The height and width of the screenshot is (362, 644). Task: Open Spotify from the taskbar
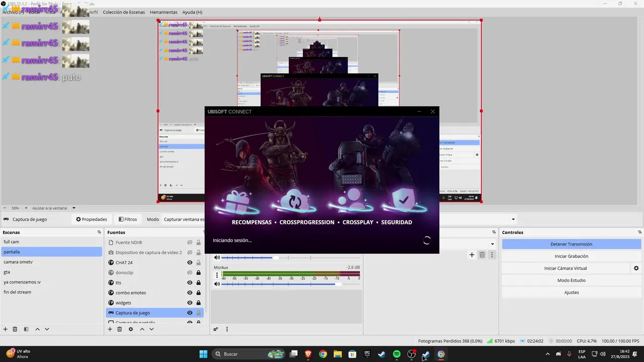coord(396,354)
